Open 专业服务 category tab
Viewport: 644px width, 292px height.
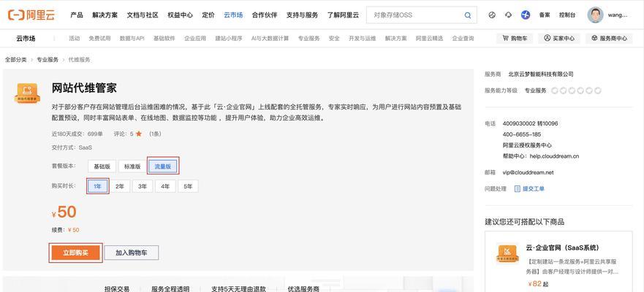(309, 39)
